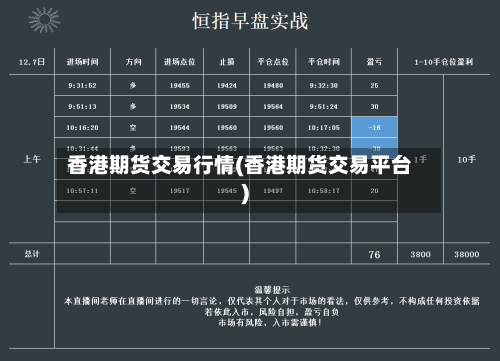The width and height of the screenshot is (500, 361).
Task: Click the overlay headline 香港期货交易行情(香港期货交易平台)
Action: [239, 179]
